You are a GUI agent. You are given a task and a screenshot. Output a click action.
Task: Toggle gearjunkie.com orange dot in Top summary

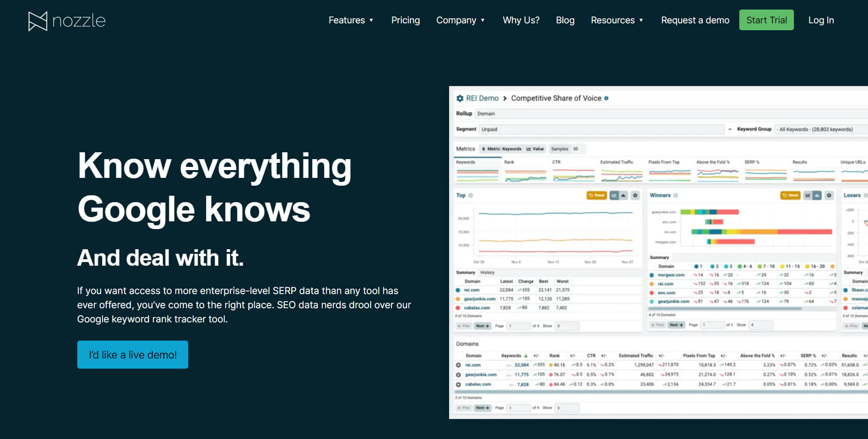458,299
